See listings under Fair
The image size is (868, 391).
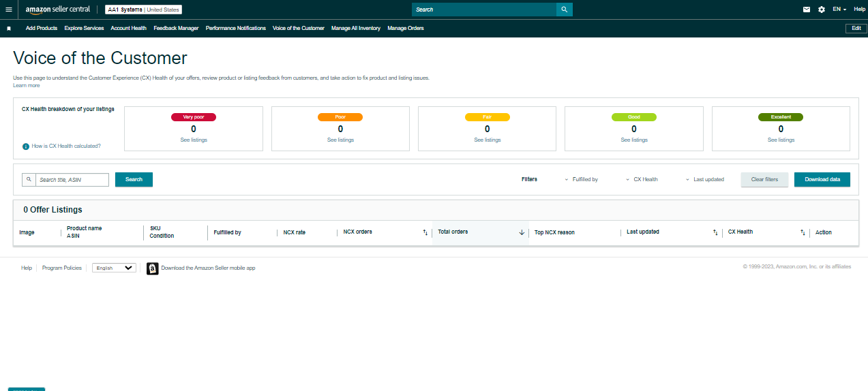tap(488, 140)
